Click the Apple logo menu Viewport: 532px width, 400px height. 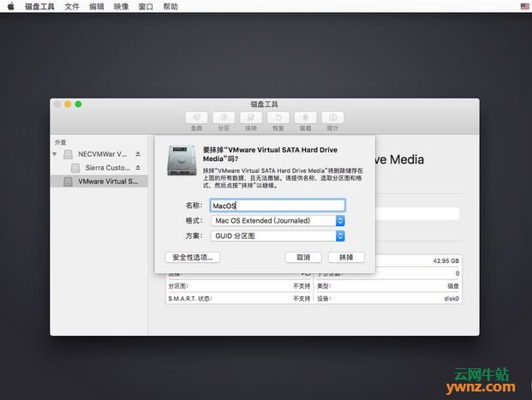pos(10,6)
